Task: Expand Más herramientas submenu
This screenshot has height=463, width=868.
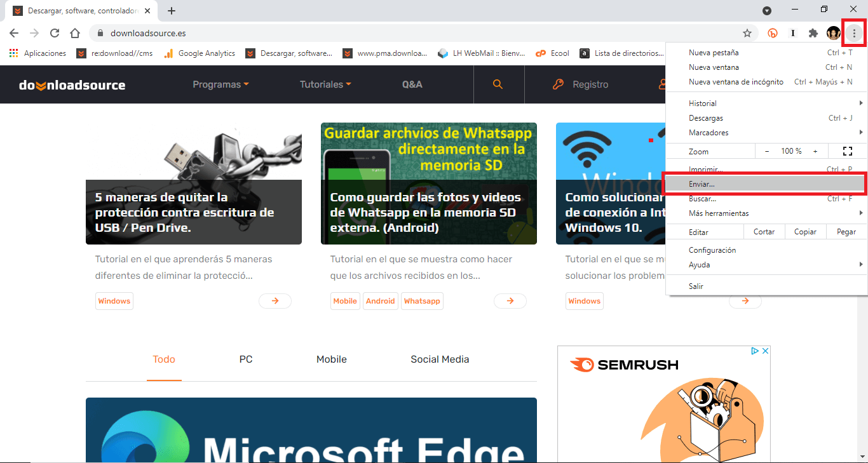Action: pyautogui.click(x=766, y=213)
